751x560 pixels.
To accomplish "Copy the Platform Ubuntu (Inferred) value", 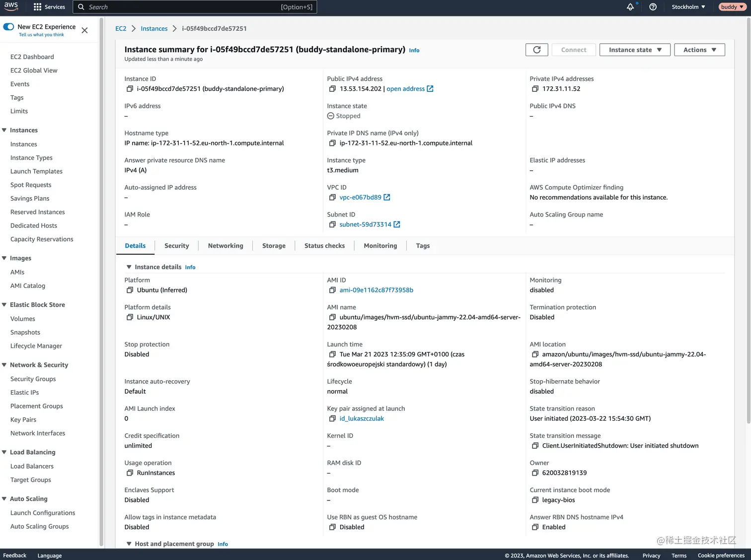I will click(x=130, y=290).
